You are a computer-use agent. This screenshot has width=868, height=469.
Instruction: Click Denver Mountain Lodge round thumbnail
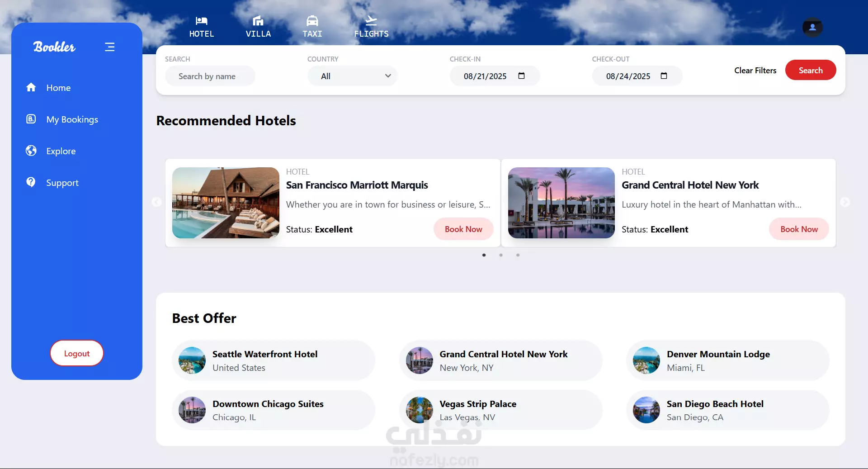coord(646,360)
